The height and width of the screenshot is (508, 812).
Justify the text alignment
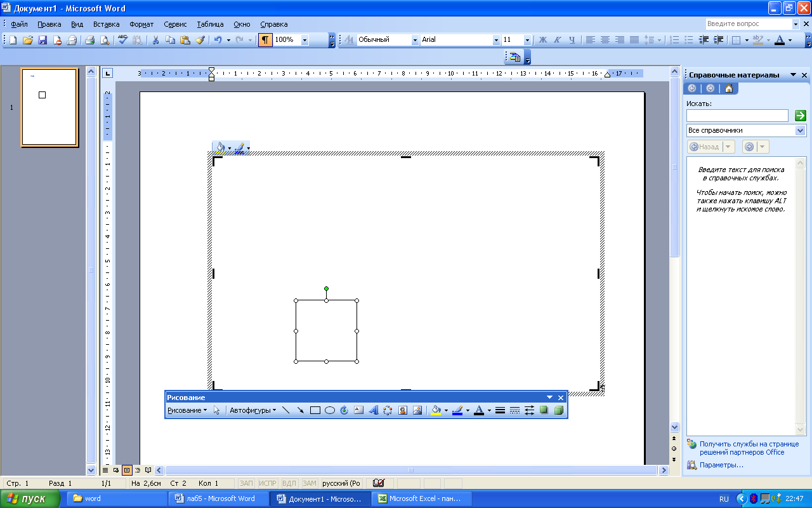click(634, 40)
